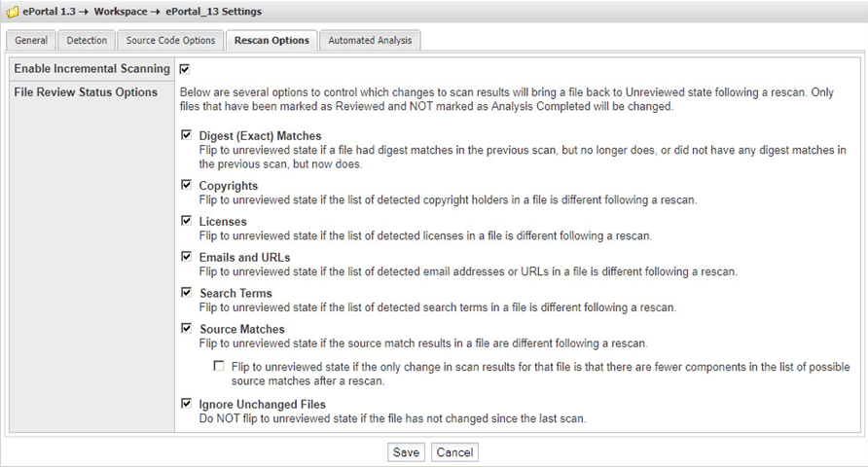Toggle the Ignore Unchanged Files checkbox
This screenshot has height=467, width=868.
[186, 404]
